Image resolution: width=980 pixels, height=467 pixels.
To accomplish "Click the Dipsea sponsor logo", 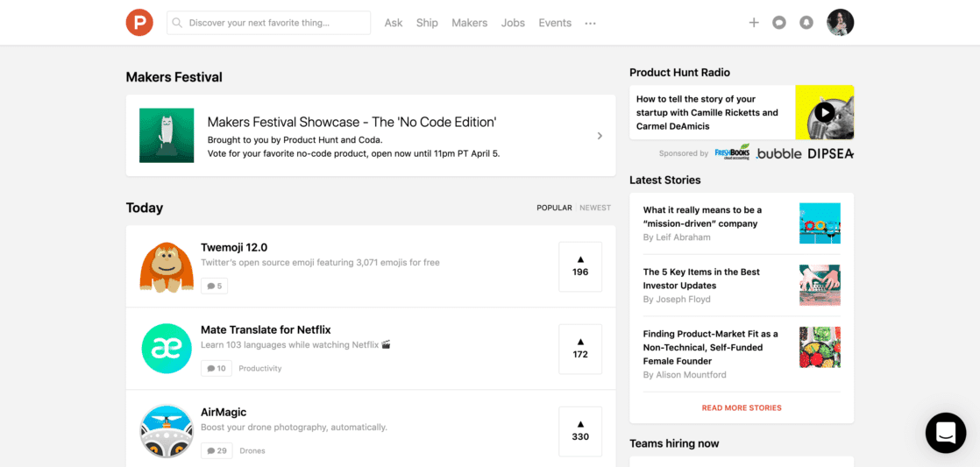I will (x=830, y=153).
